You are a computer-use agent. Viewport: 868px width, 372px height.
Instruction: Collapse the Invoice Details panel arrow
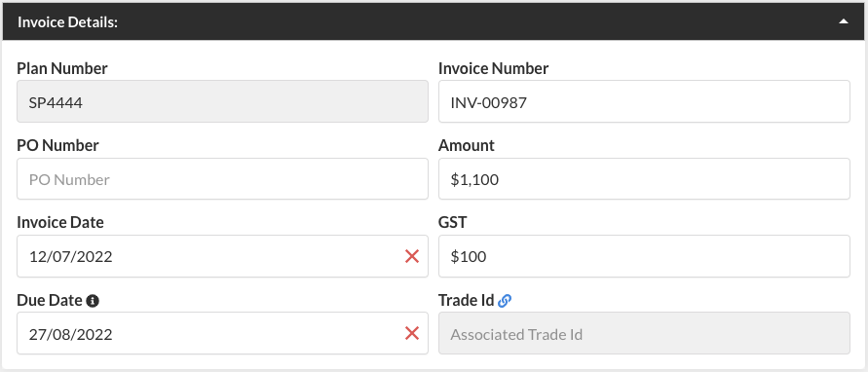point(843,21)
